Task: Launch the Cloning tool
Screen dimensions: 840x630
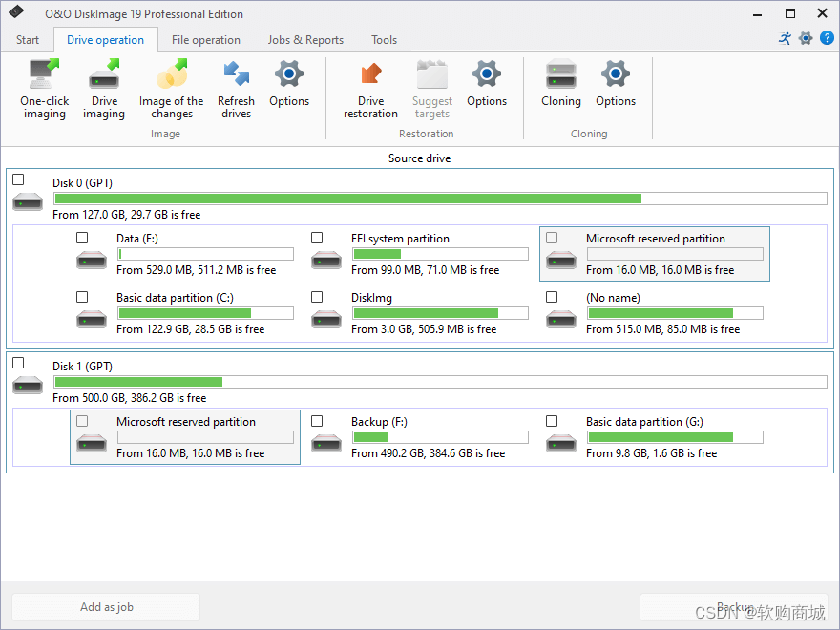Action: pos(561,84)
